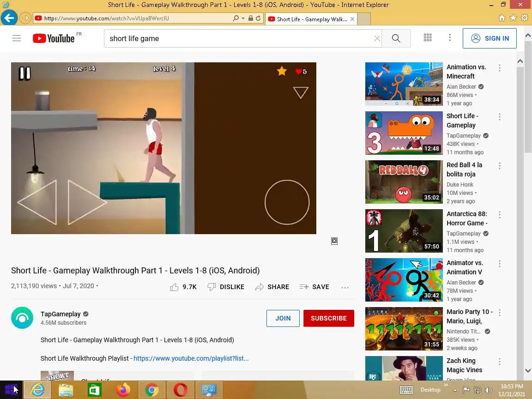532x399 pixels.
Task: Open the video more-actions ellipsis
Action: (x=345, y=287)
